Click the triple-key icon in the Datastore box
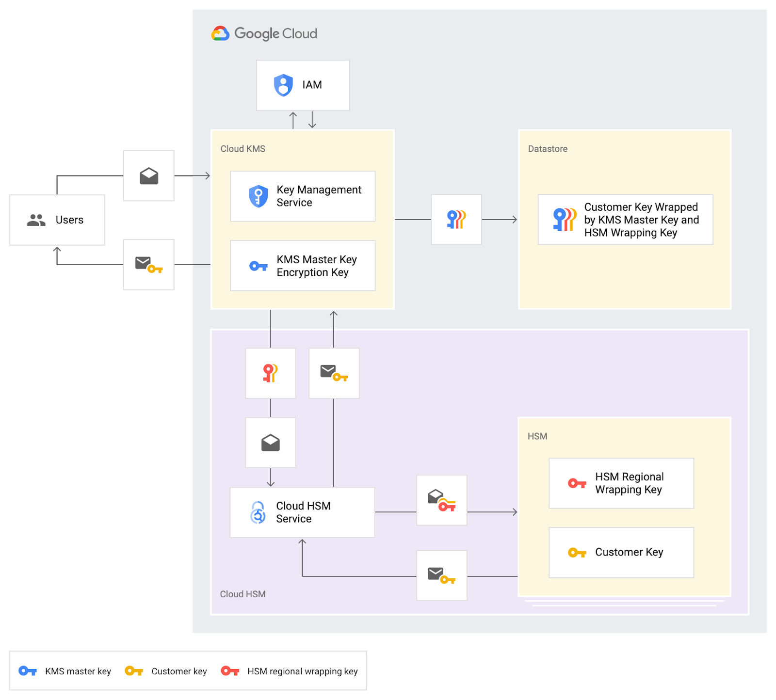The image size is (776, 700). click(x=565, y=220)
